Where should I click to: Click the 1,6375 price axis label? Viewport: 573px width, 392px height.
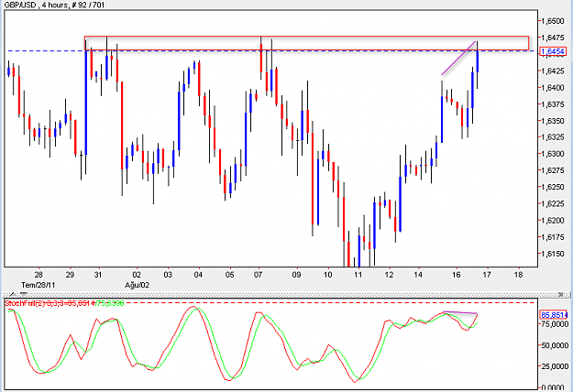click(554, 104)
